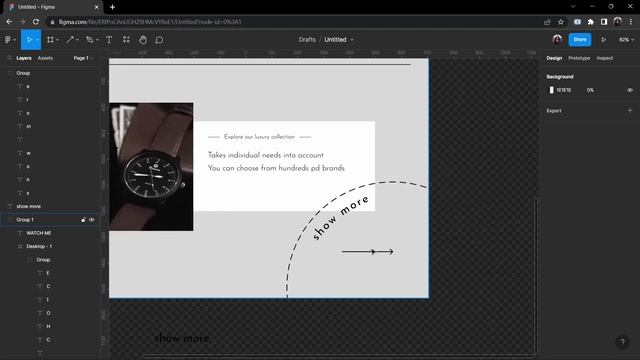Open the Figma main menu icon
Screen dimensions: 640x360
coord(8,40)
